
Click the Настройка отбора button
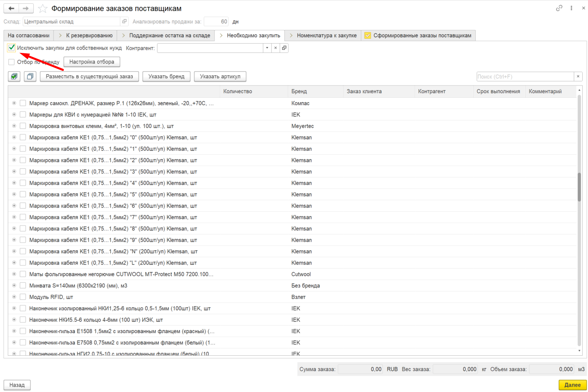[x=92, y=62]
